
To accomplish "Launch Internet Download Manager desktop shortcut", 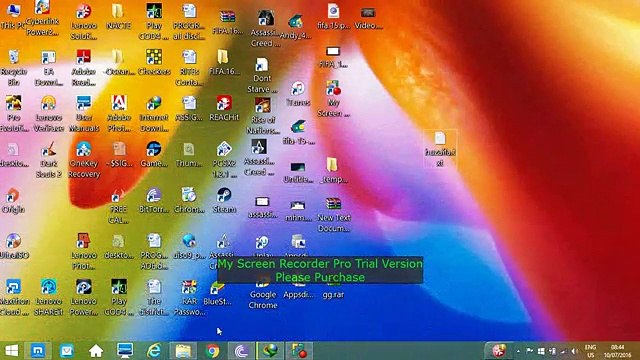I will [154, 114].
